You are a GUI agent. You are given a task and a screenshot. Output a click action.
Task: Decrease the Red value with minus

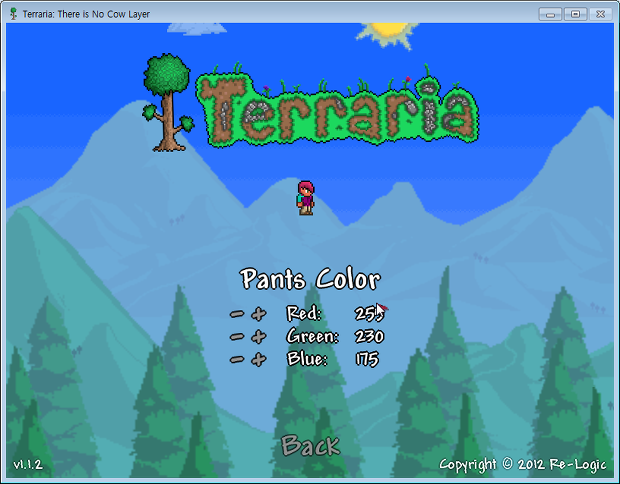coord(237,314)
